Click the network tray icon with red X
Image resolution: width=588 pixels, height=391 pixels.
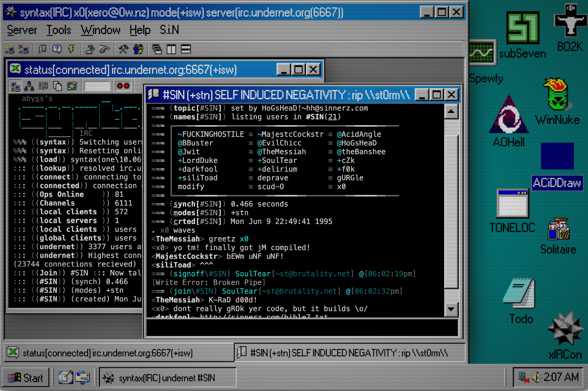tap(524, 377)
